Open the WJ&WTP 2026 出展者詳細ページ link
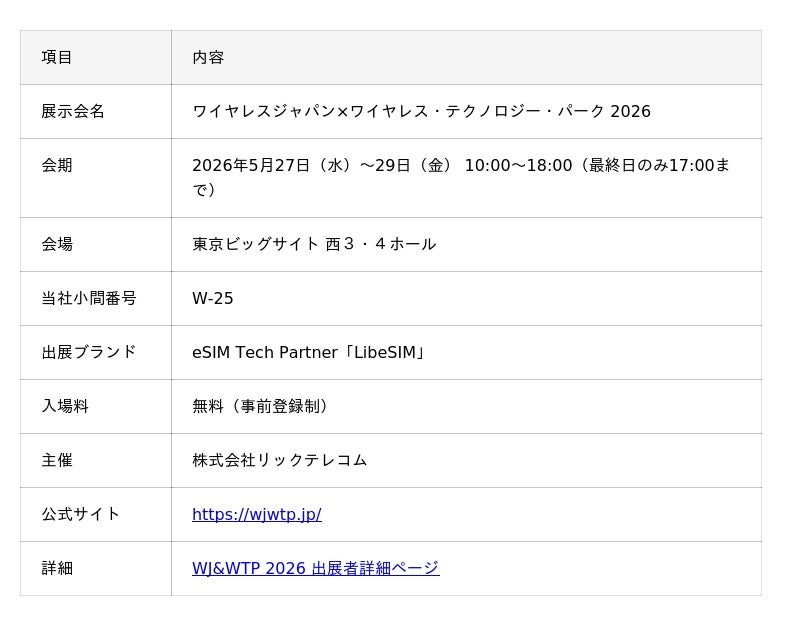This screenshot has height=626, width=800. pyautogui.click(x=315, y=568)
